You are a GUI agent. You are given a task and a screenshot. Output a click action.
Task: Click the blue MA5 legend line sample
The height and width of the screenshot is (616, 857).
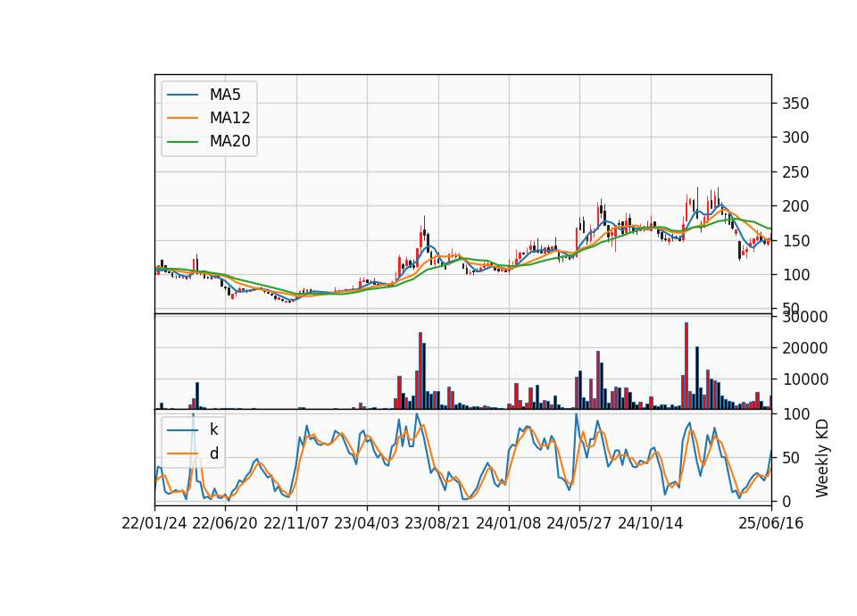pyautogui.click(x=182, y=95)
